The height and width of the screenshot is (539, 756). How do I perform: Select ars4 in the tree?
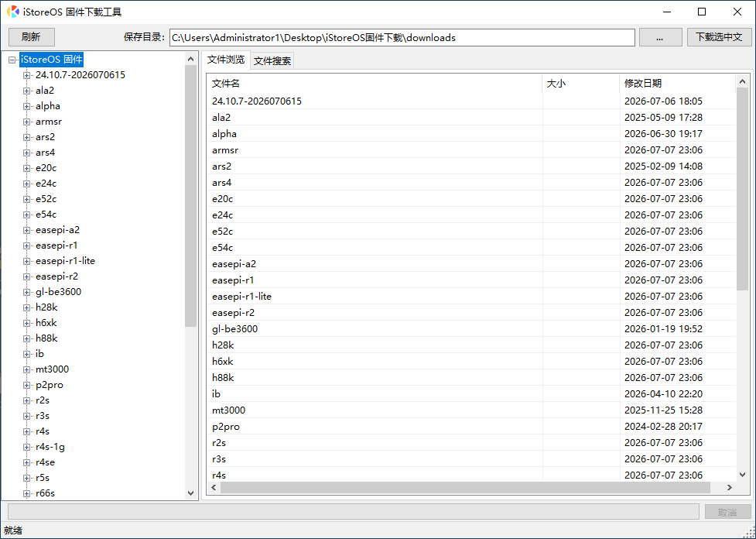coord(46,153)
